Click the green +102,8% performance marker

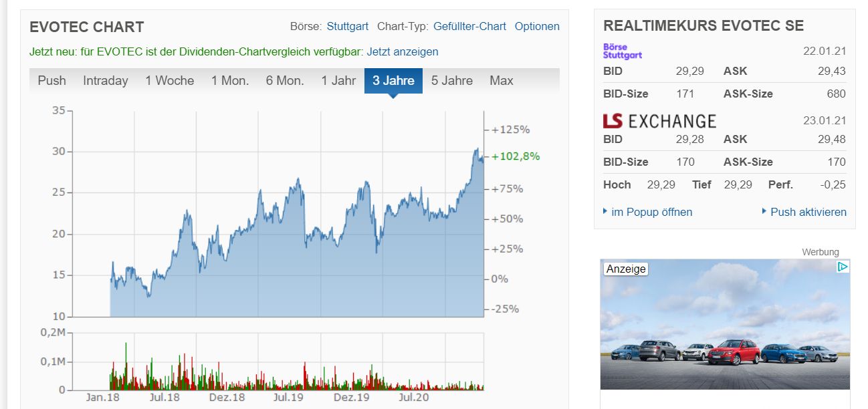tap(516, 156)
